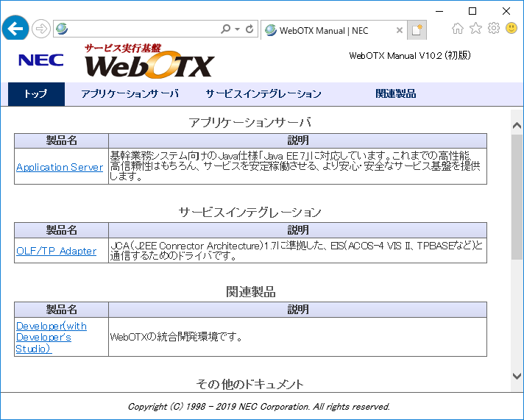Close the WebOTX Manual tab

click(x=400, y=31)
